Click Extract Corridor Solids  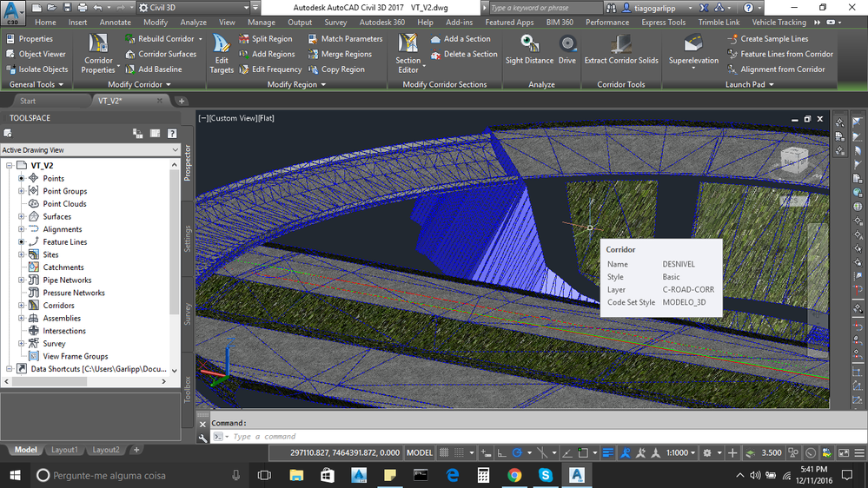point(621,49)
